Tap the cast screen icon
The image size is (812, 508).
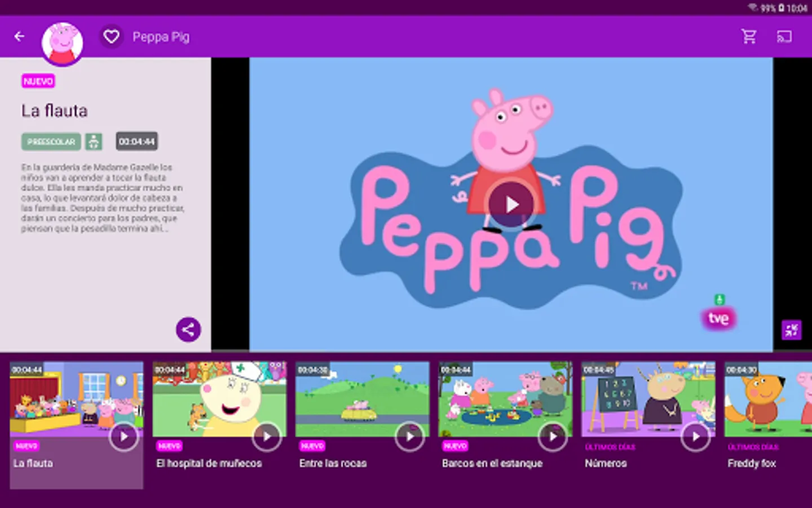click(784, 37)
